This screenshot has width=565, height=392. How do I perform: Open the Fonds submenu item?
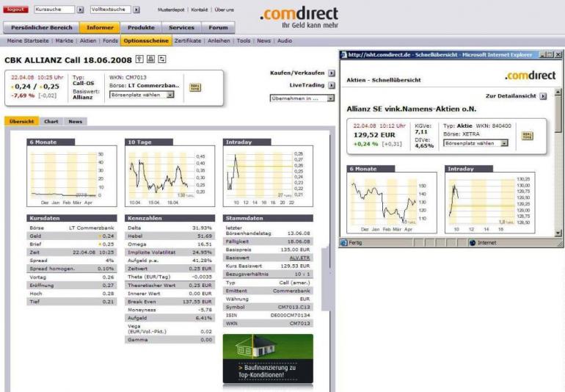pyautogui.click(x=110, y=41)
